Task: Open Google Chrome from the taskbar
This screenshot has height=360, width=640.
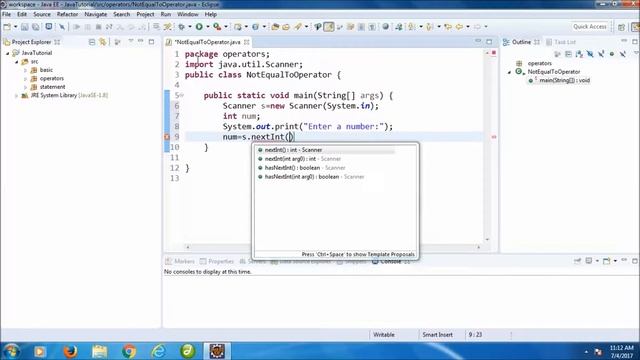Action: [129, 351]
